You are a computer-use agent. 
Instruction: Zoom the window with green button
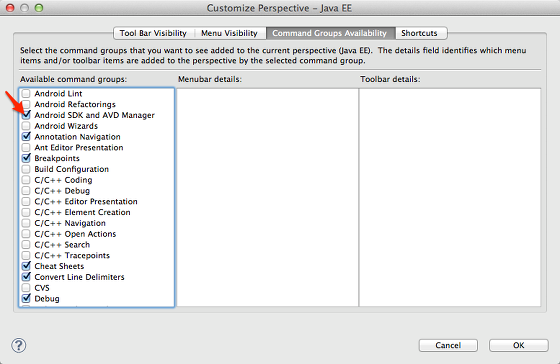coord(39,8)
